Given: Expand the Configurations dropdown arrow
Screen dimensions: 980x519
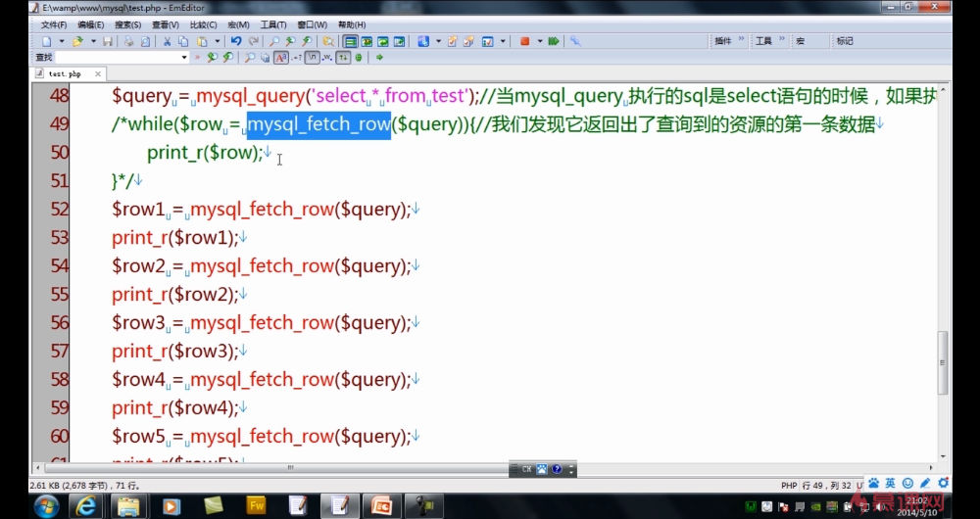Looking at the screenshot, I should pyautogui.click(x=438, y=41).
